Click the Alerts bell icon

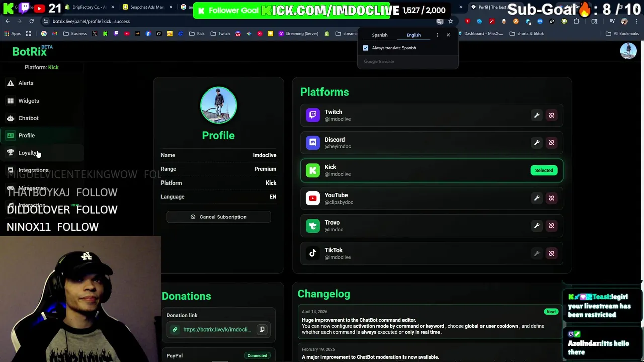[10, 83]
